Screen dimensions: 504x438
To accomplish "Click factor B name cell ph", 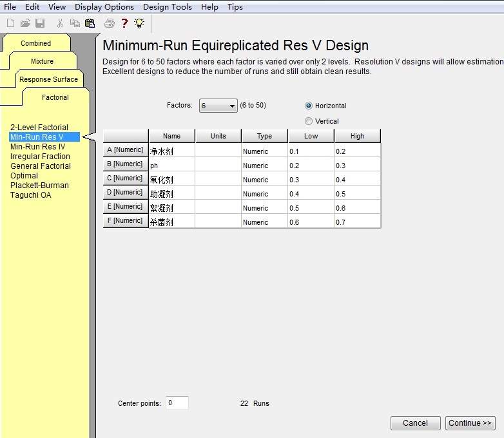I will (171, 166).
